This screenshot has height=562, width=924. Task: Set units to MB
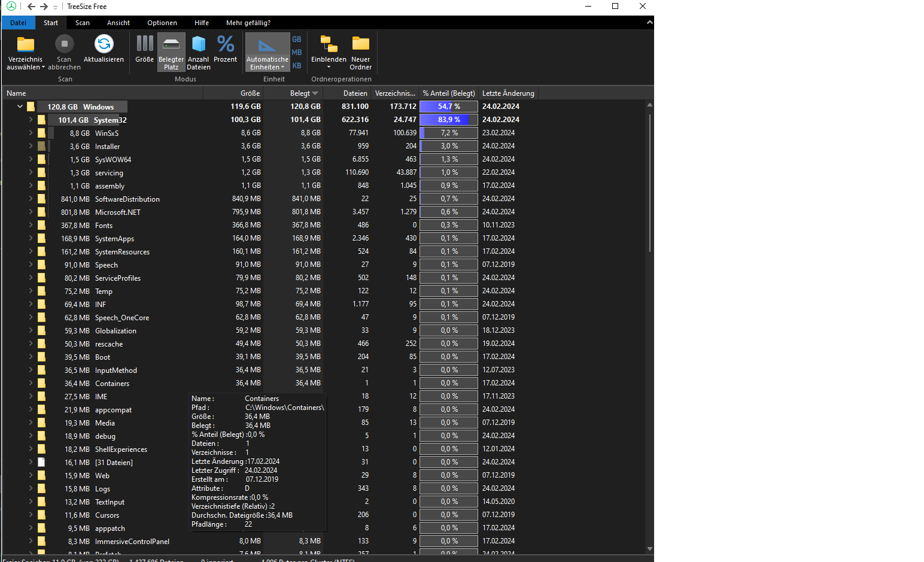[x=297, y=53]
